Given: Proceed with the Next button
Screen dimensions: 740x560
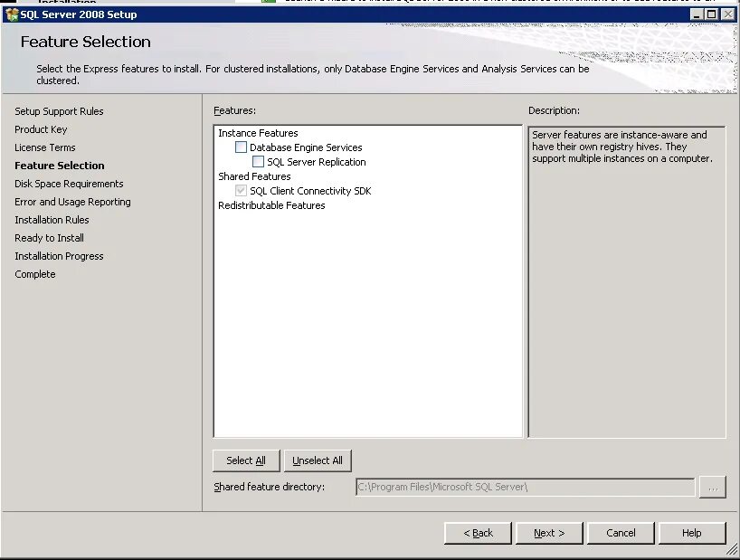Looking at the screenshot, I should coord(549,533).
